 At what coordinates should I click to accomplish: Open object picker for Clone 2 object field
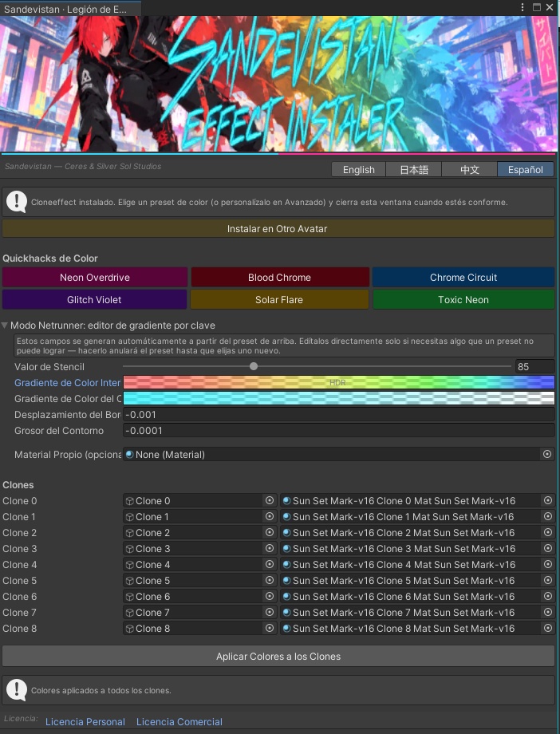pos(270,532)
